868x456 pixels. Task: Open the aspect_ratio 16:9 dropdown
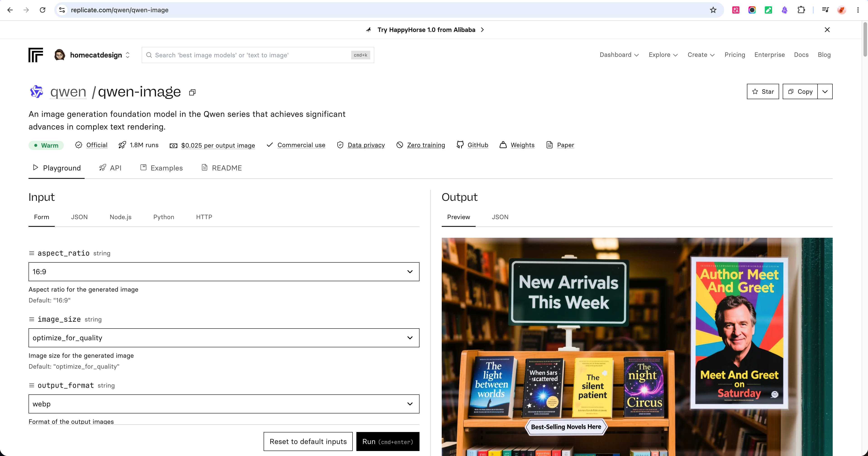tap(224, 271)
